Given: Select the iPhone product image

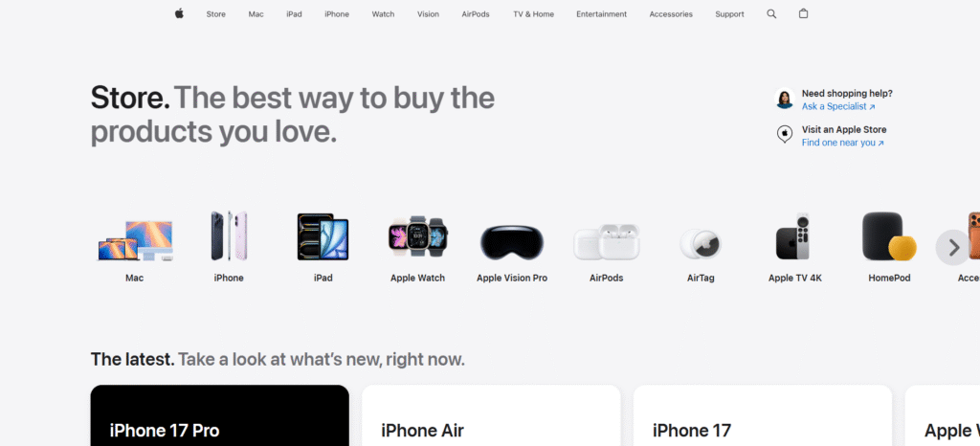Looking at the screenshot, I should tap(229, 235).
